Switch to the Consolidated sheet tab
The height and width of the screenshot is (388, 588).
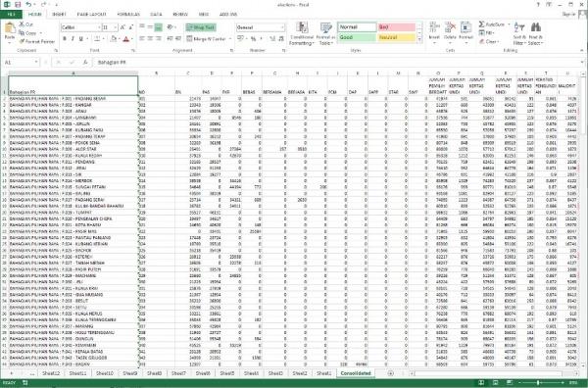tap(356, 373)
